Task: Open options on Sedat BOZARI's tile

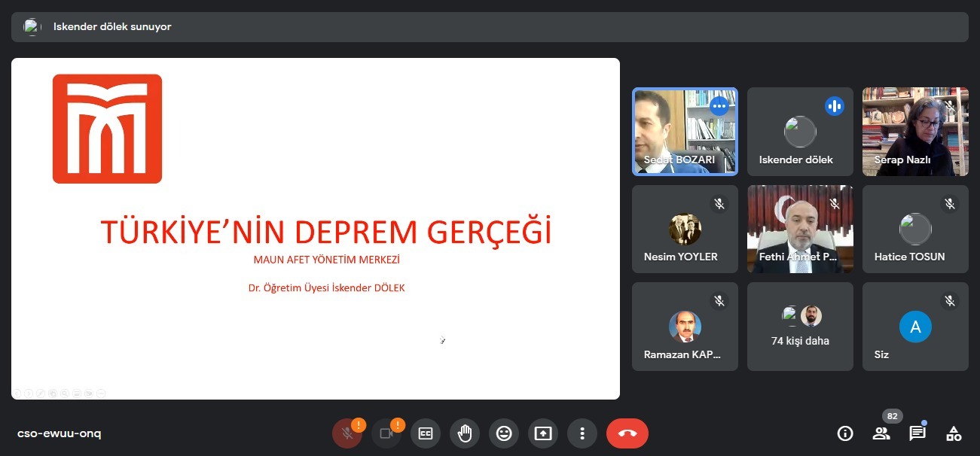Action: [x=719, y=106]
